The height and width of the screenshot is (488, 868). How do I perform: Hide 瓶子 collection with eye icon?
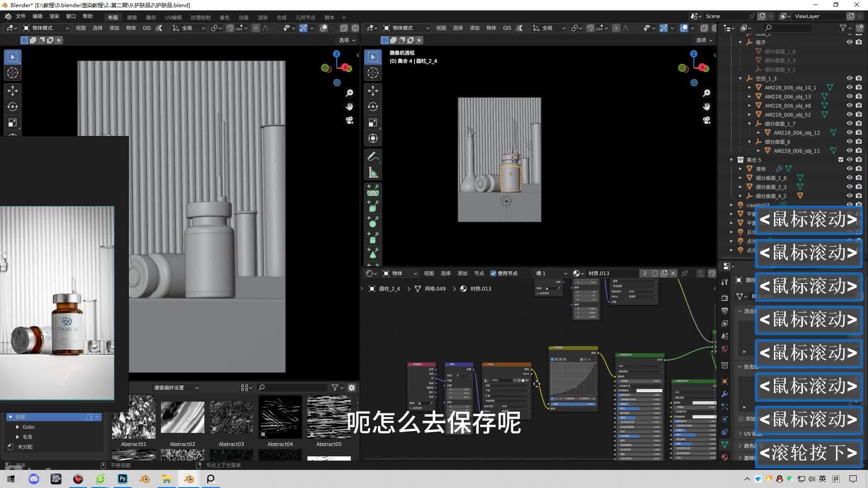(x=849, y=42)
